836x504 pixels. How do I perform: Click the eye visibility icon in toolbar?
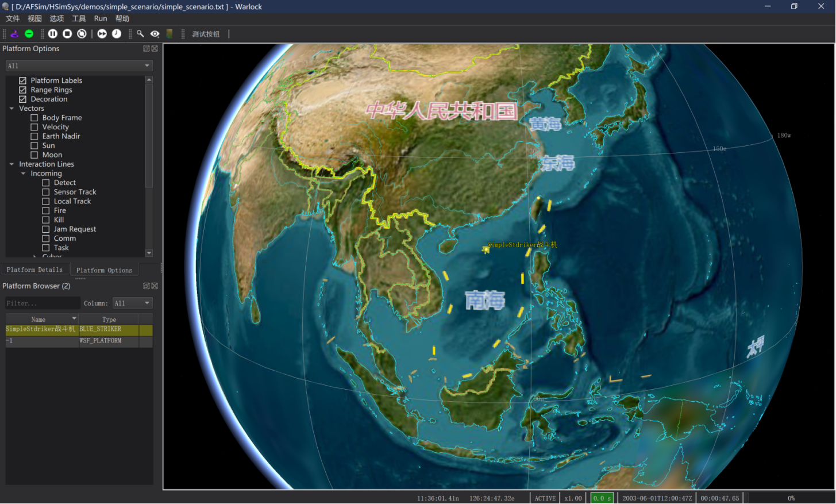tap(155, 34)
